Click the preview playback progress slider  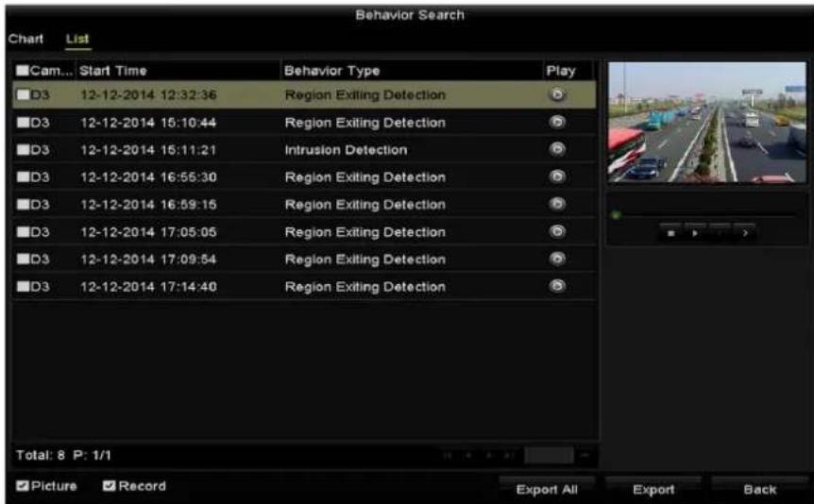[706, 214]
